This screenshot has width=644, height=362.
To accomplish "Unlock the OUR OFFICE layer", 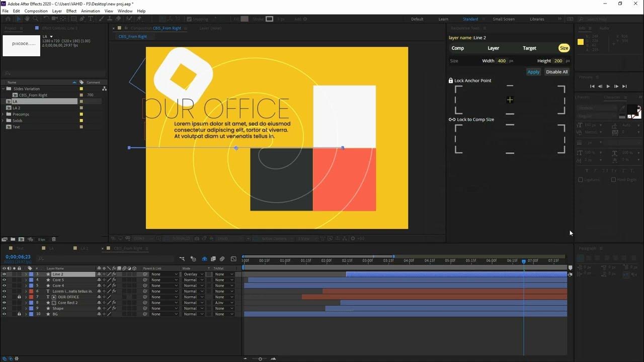I will click(x=19, y=297).
